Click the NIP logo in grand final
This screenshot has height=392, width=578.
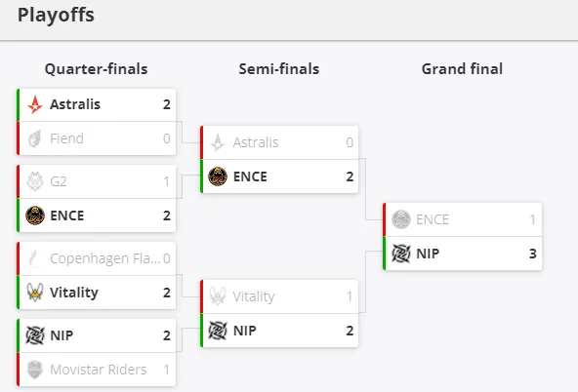pyautogui.click(x=401, y=254)
